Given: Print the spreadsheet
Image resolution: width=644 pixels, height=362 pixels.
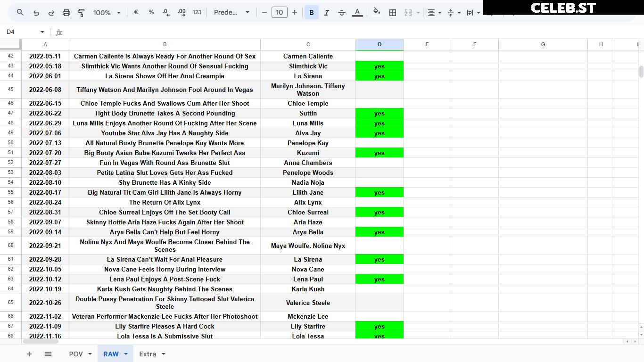Looking at the screenshot, I should coord(66,12).
